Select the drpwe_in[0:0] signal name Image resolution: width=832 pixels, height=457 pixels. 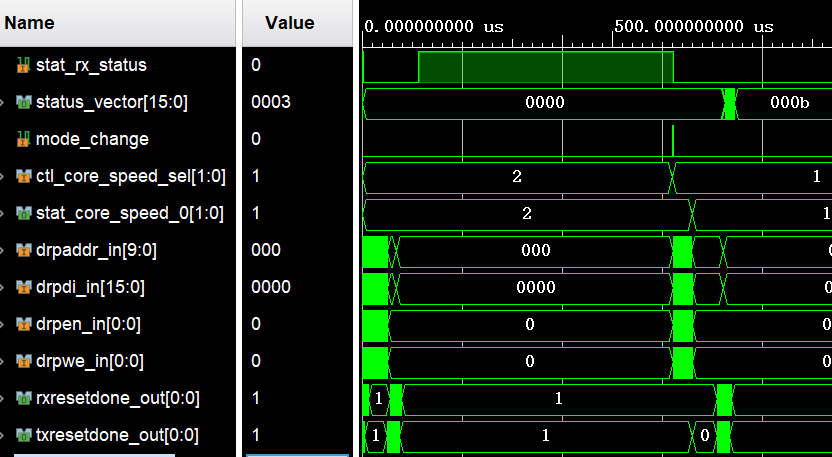[90, 361]
